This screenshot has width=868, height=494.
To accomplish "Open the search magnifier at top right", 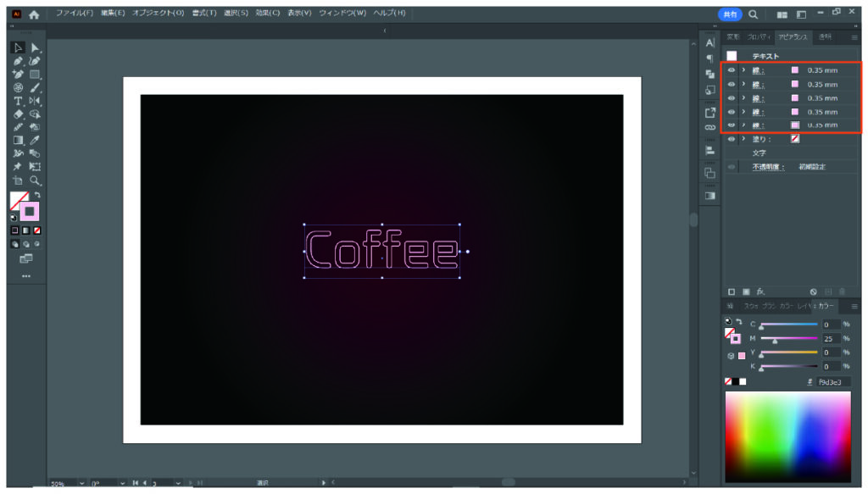I will (x=753, y=14).
